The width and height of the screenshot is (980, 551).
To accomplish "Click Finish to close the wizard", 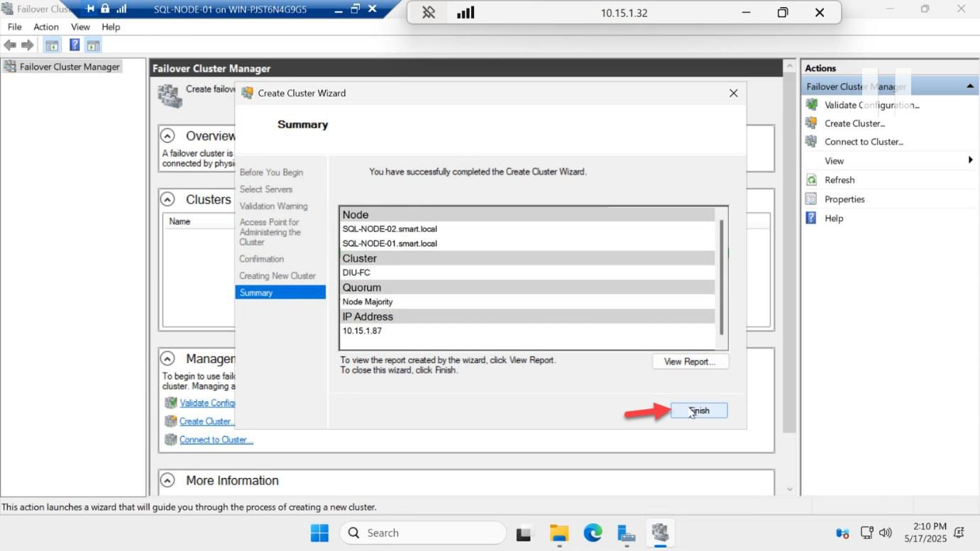I will 699,411.
